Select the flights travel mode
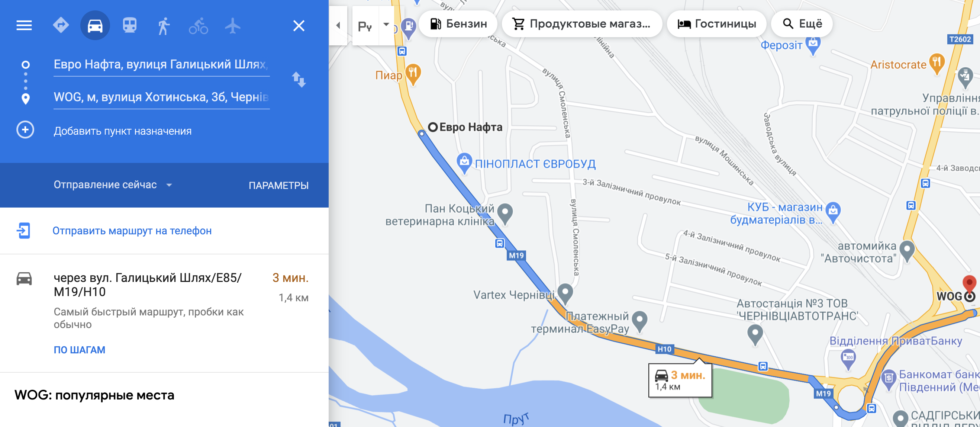Image resolution: width=980 pixels, height=427 pixels. [232, 26]
